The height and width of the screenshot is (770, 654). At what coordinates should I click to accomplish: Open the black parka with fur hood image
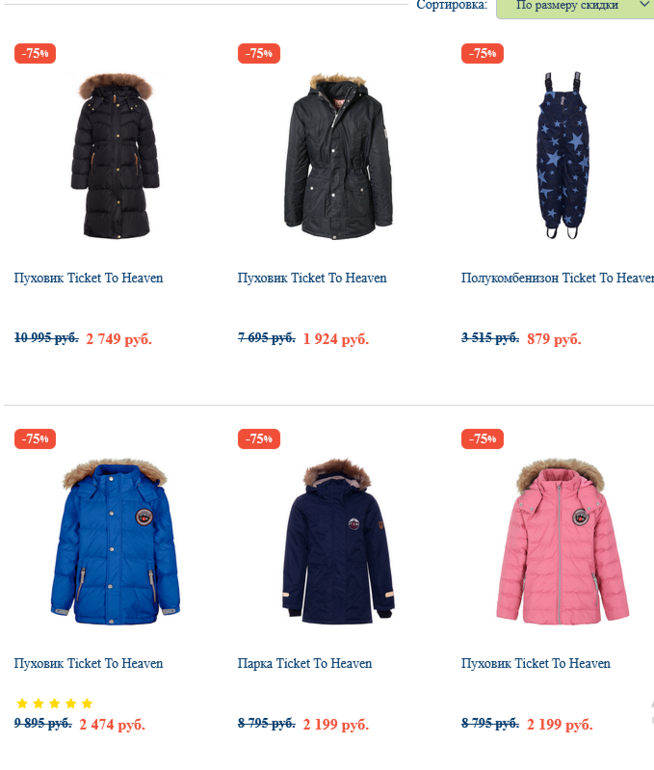338,156
